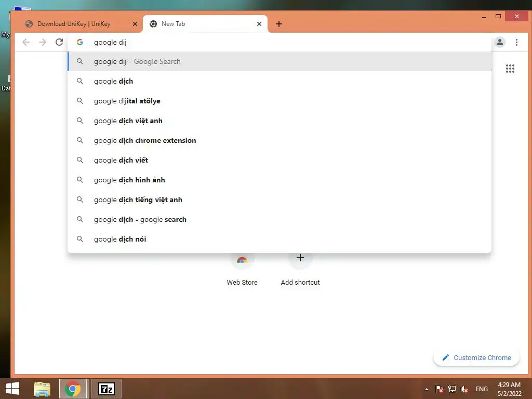532x399 pixels.
Task: Click the Chrome taskbar icon
Action: pyautogui.click(x=73, y=389)
